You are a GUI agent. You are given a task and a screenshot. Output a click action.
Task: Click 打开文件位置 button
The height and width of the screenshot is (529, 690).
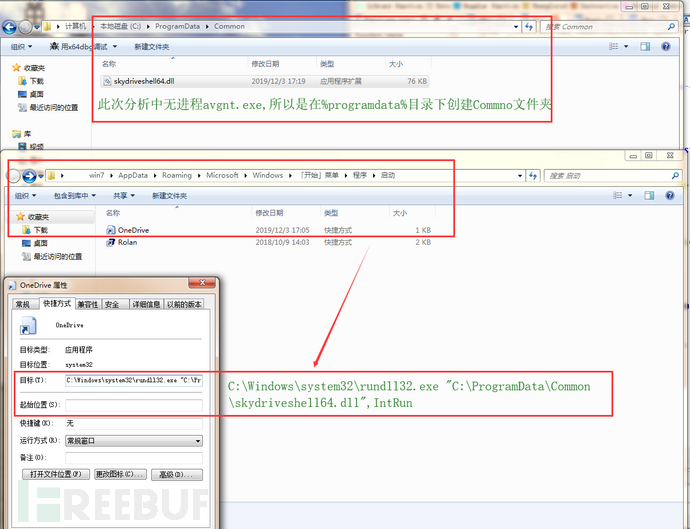[56, 474]
